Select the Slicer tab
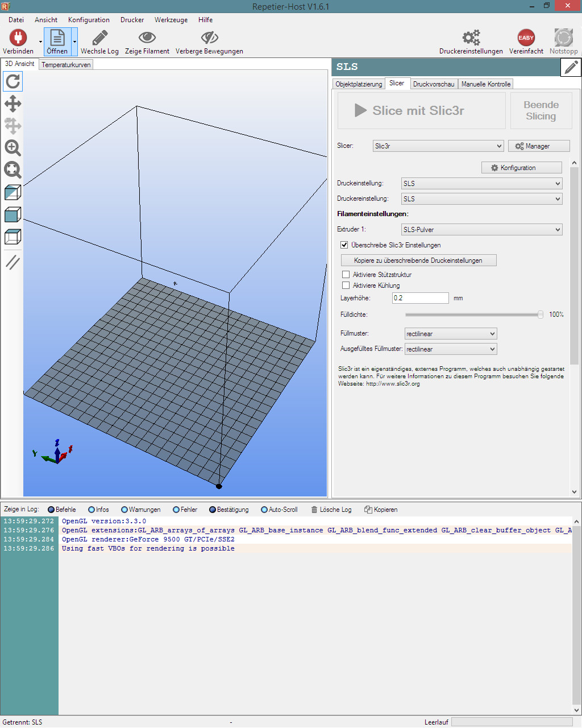This screenshot has height=728, width=582. (x=397, y=83)
